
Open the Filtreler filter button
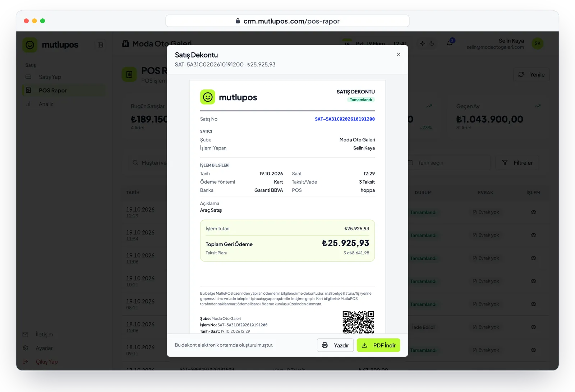[517, 163]
